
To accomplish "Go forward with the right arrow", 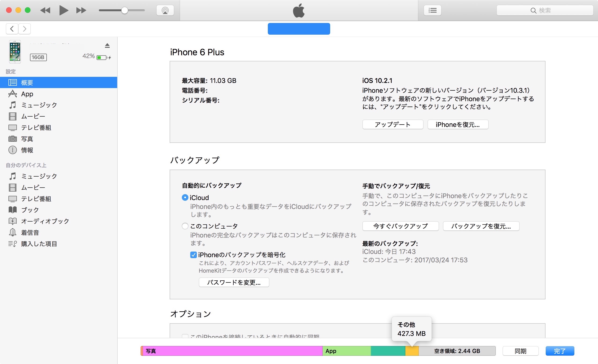I will (x=25, y=29).
